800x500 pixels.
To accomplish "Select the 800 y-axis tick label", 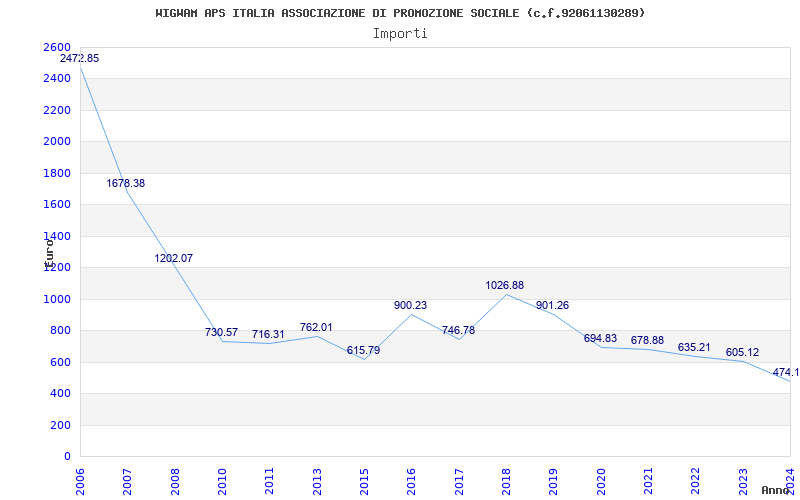I will coord(60,331).
